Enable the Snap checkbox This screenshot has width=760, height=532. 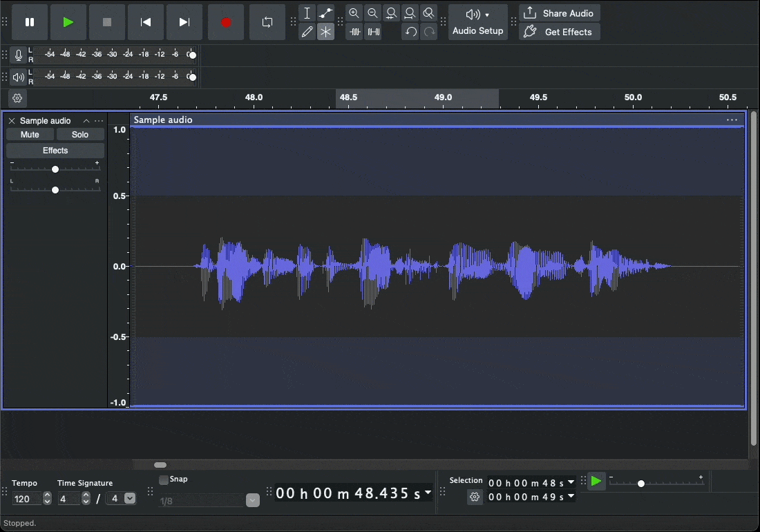tap(164, 479)
